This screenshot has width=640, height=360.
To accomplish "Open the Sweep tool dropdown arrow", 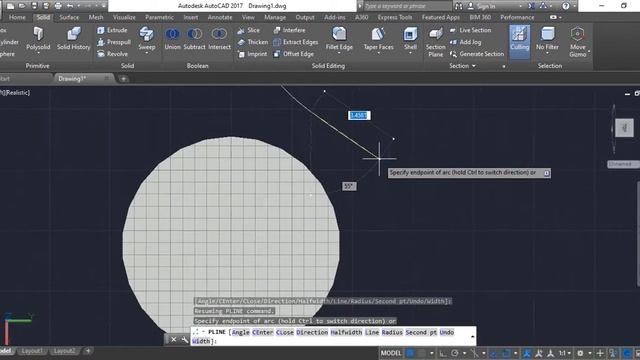I will click(147, 53).
